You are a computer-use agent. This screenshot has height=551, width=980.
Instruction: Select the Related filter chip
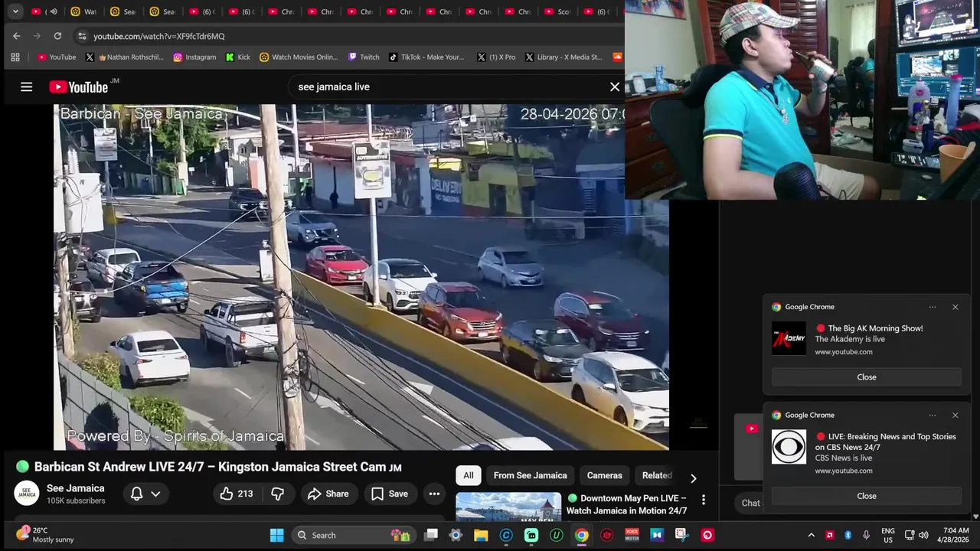click(x=657, y=475)
